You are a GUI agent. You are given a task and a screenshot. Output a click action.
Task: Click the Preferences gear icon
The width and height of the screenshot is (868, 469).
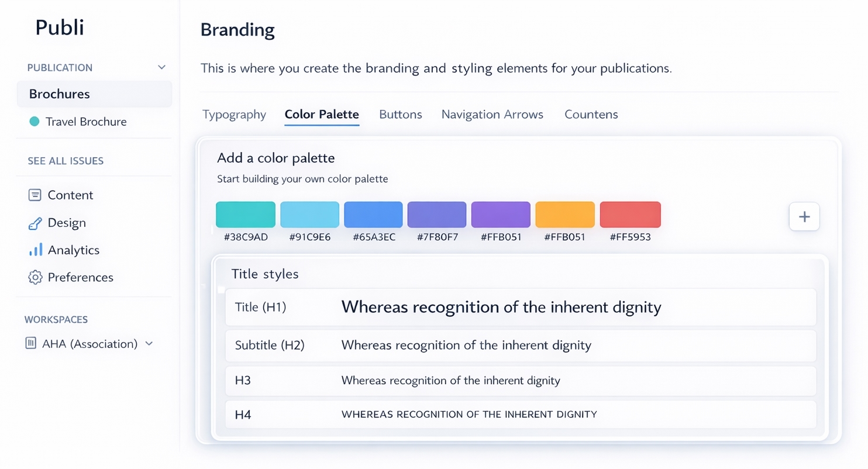[x=35, y=277]
